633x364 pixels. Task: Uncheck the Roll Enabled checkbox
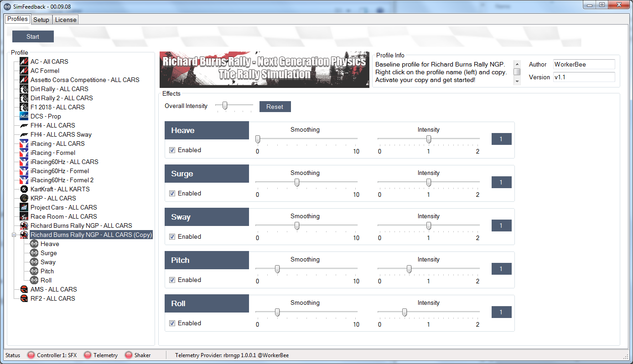point(172,323)
